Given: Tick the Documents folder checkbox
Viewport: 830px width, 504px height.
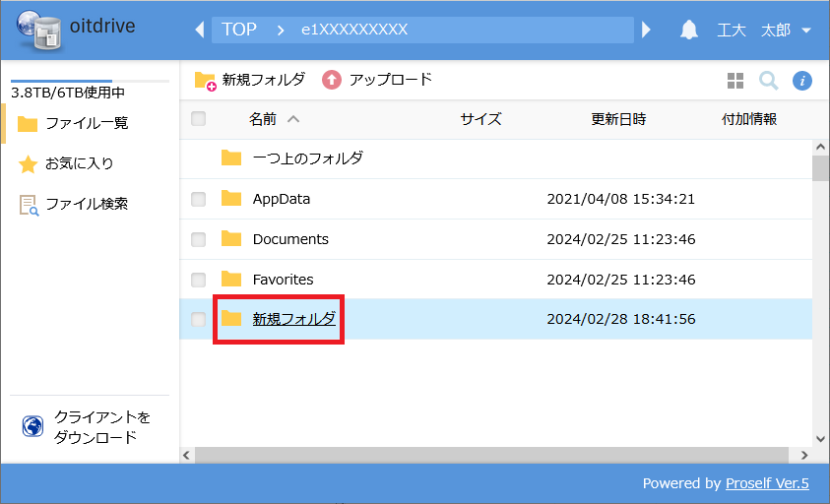Looking at the screenshot, I should tap(199, 239).
